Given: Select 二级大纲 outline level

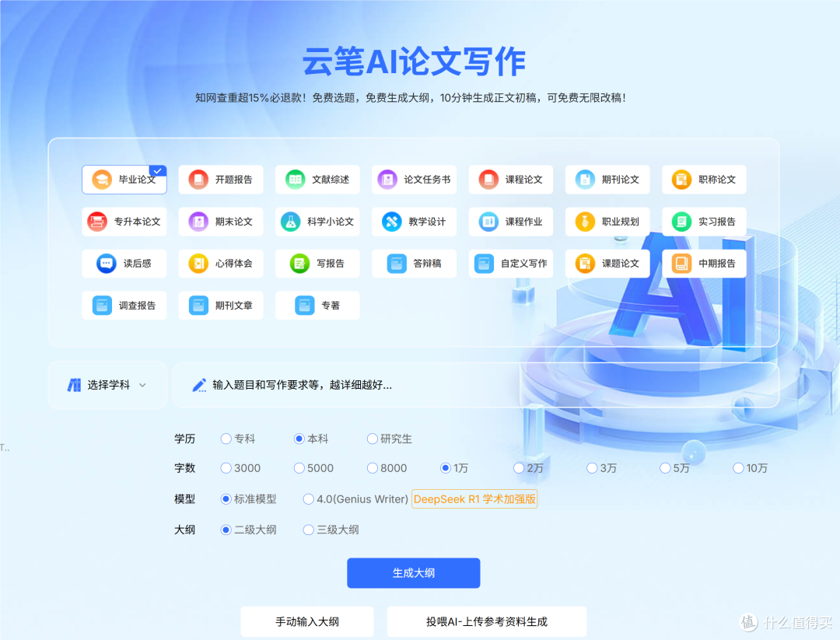Looking at the screenshot, I should point(226,530).
